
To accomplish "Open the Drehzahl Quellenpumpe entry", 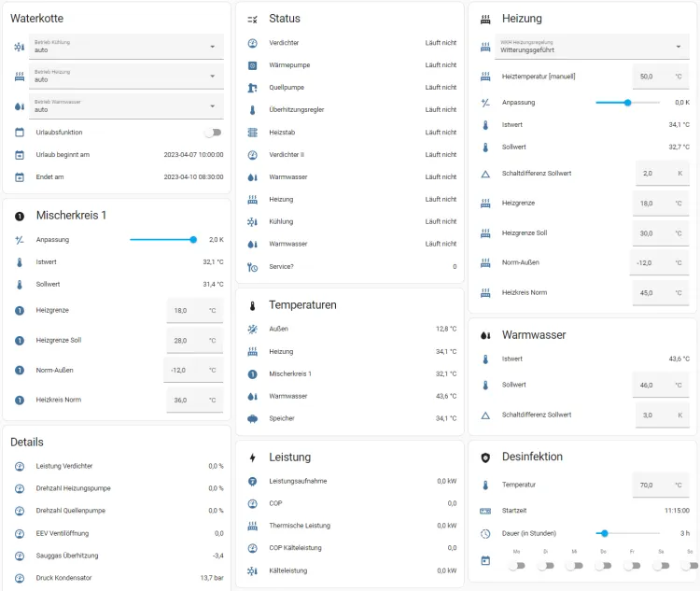I will [x=119, y=511].
